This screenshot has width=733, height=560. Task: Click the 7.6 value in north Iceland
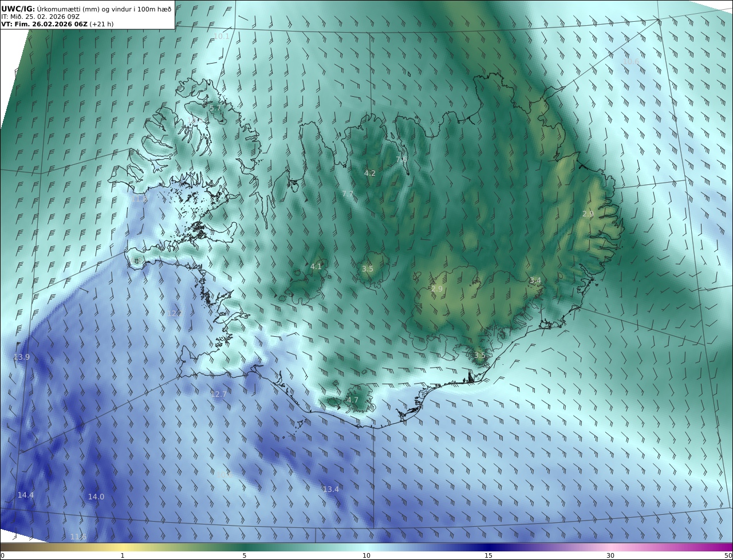(401, 159)
